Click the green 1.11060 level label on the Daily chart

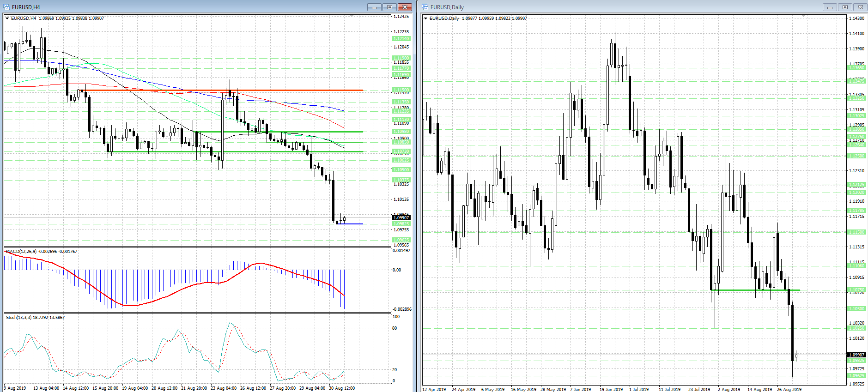tap(856, 266)
